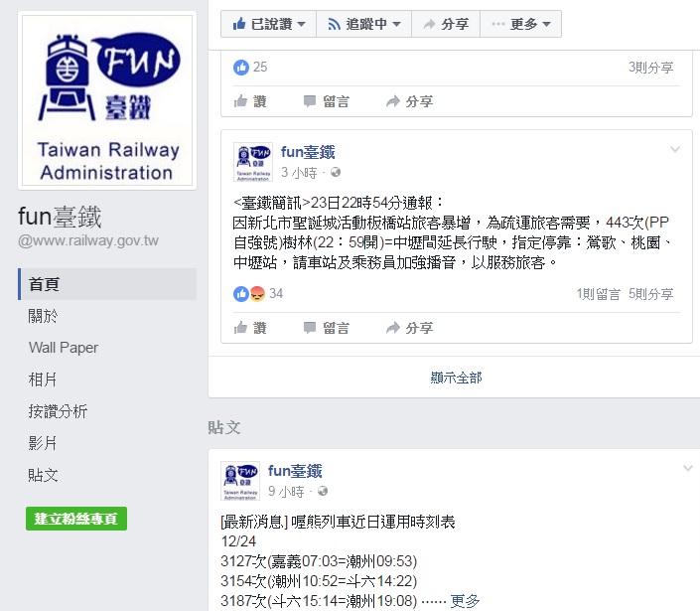
Task: Click 留言 comment icon on 臺鐵簡訊 post
Action: coord(327,328)
